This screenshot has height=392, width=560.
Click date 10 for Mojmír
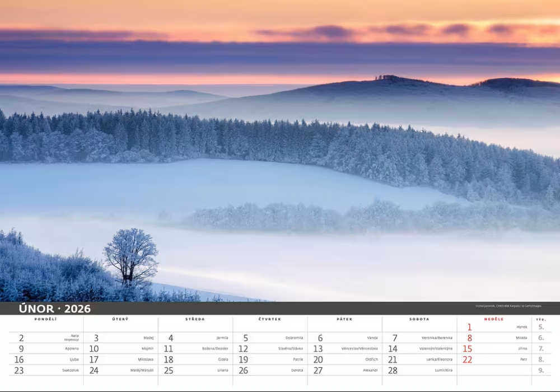pyautogui.click(x=94, y=348)
